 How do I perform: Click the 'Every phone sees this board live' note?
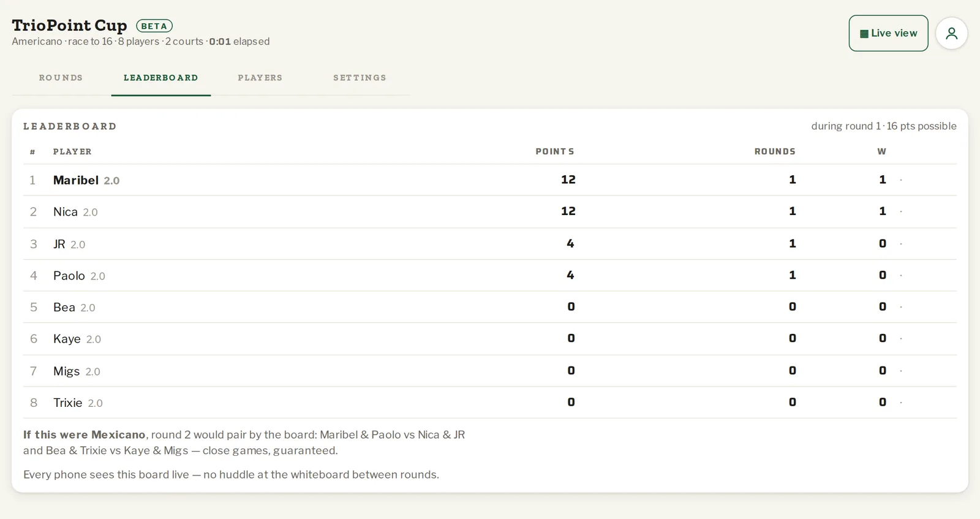point(231,474)
